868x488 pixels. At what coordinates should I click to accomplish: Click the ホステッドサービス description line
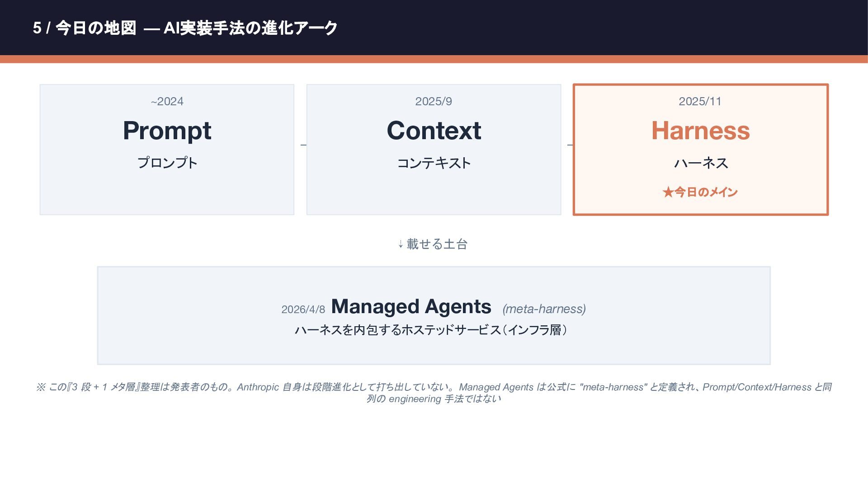432,330
